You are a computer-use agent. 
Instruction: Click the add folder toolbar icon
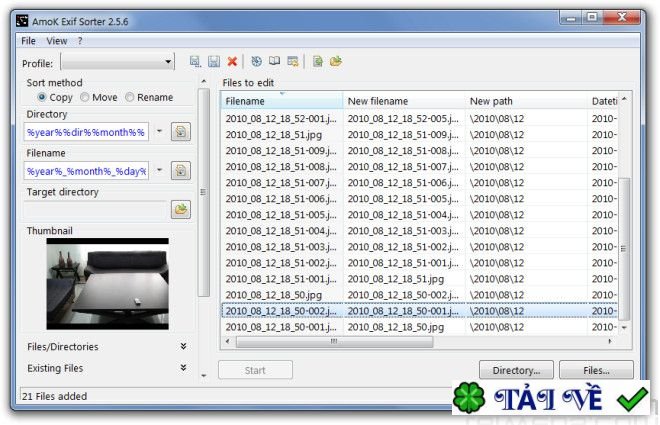click(x=336, y=61)
